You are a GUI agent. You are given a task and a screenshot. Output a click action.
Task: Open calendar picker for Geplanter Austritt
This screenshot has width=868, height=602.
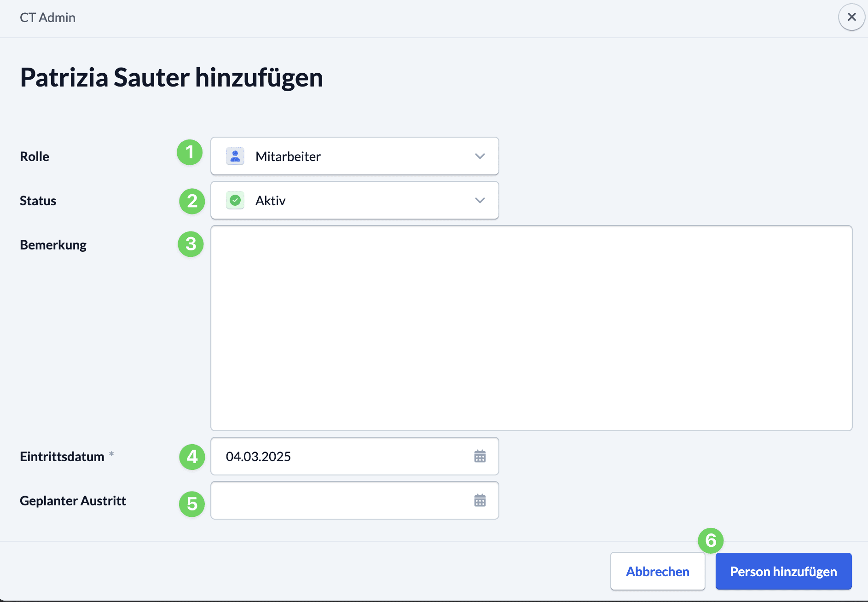click(480, 500)
